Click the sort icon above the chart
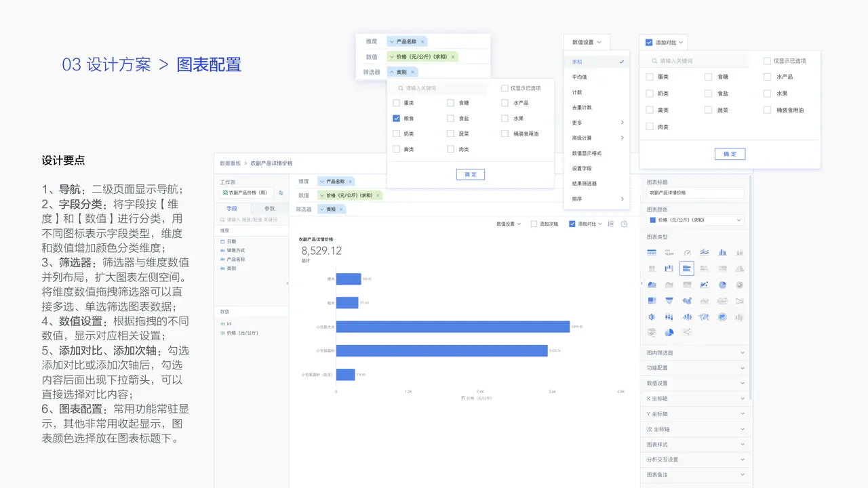 [611, 224]
